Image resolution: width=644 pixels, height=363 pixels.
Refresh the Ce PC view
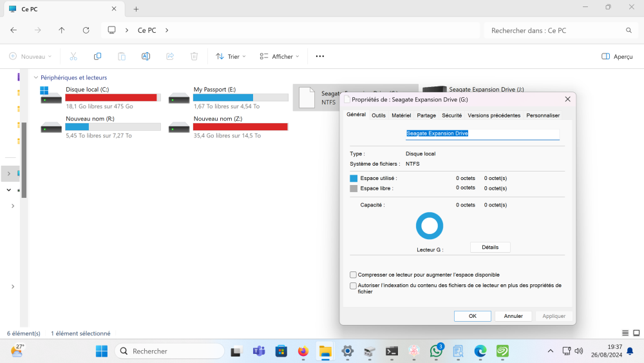[x=86, y=30]
